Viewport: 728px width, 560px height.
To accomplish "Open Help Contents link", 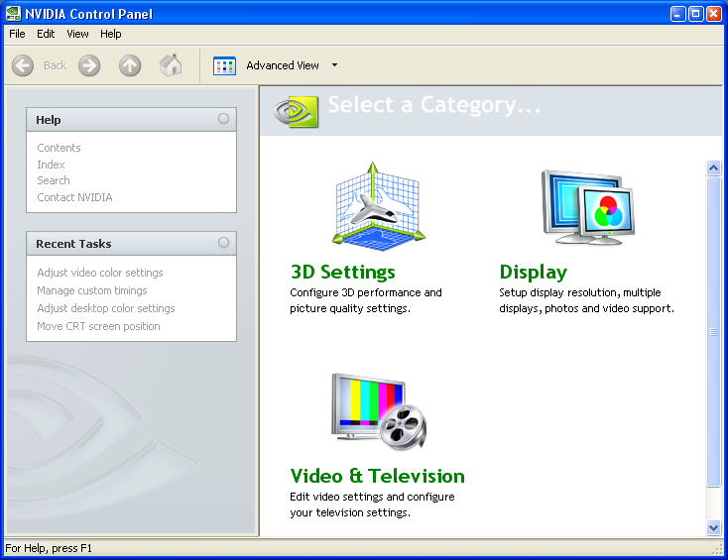I will [x=59, y=148].
